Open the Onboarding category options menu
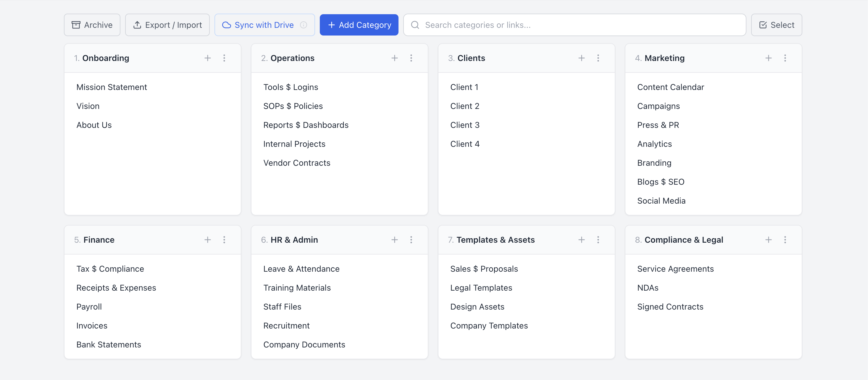868x380 pixels. coord(224,58)
